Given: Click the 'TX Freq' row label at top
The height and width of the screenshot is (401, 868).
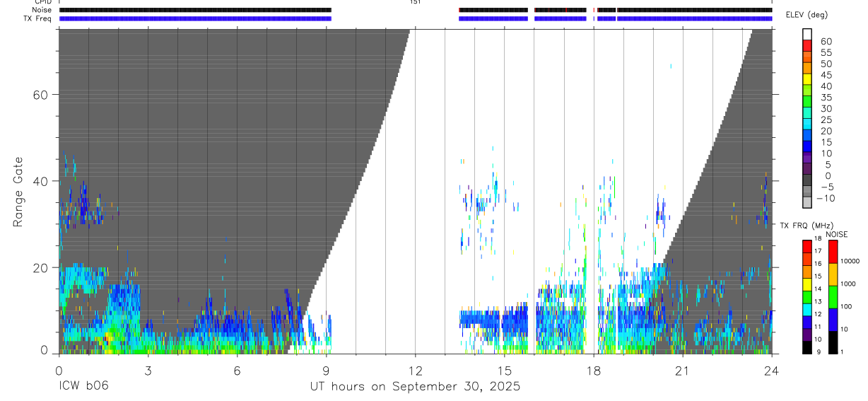Looking at the screenshot, I should pos(38,18).
